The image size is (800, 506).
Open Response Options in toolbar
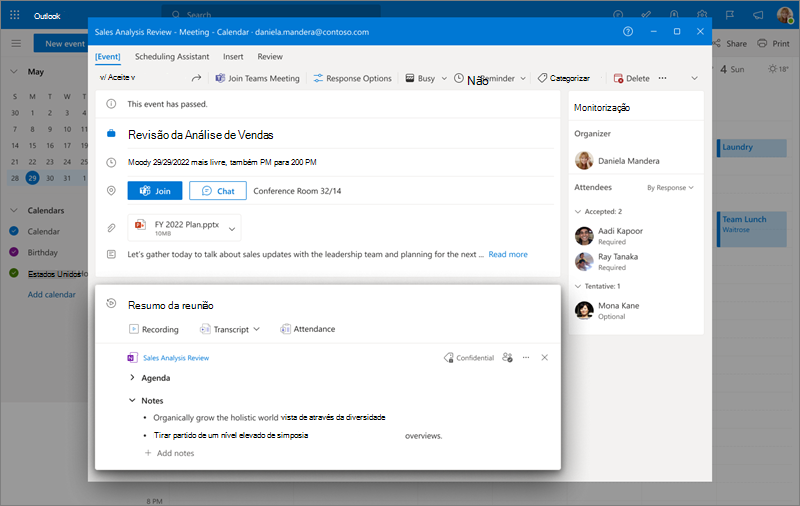[353, 78]
